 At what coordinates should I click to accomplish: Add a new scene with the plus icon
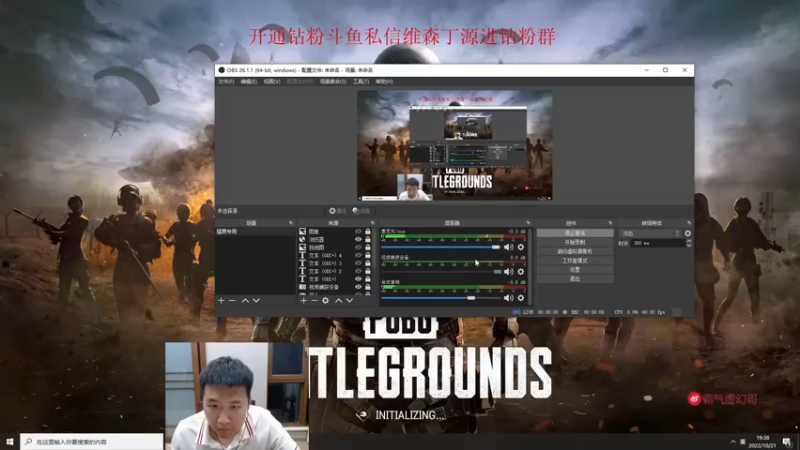click(x=221, y=301)
